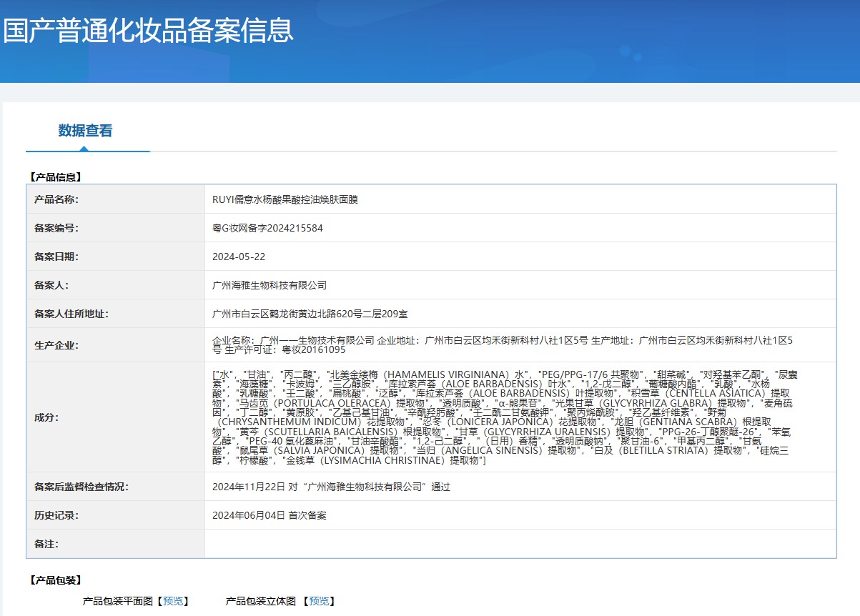The width and height of the screenshot is (860, 616).
Task: Click the filing number 粤G妆网备字2024215584
Action: [x=267, y=228]
